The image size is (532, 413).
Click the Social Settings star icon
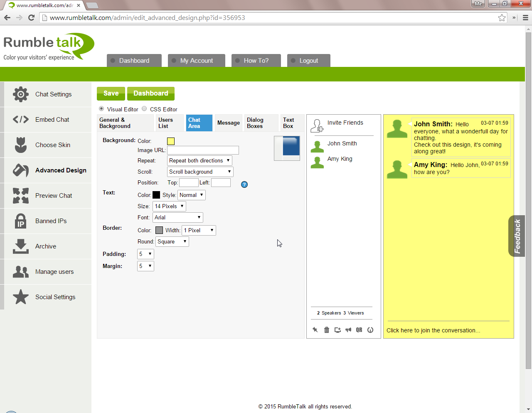click(x=21, y=297)
